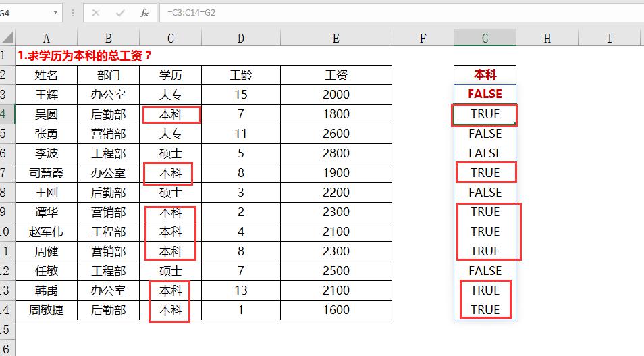Select the name cell 吴圆
The image size is (644, 356).
click(47, 114)
